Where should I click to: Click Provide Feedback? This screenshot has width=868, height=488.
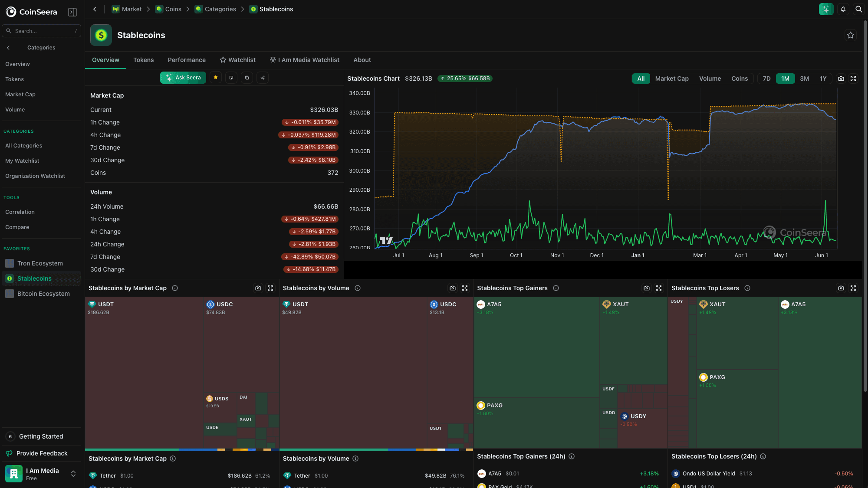pyautogui.click(x=41, y=453)
